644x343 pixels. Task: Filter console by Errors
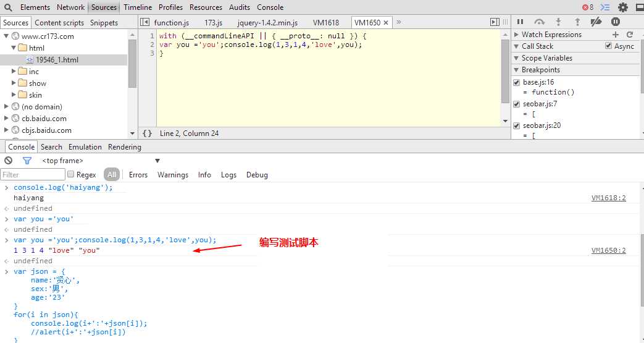138,175
